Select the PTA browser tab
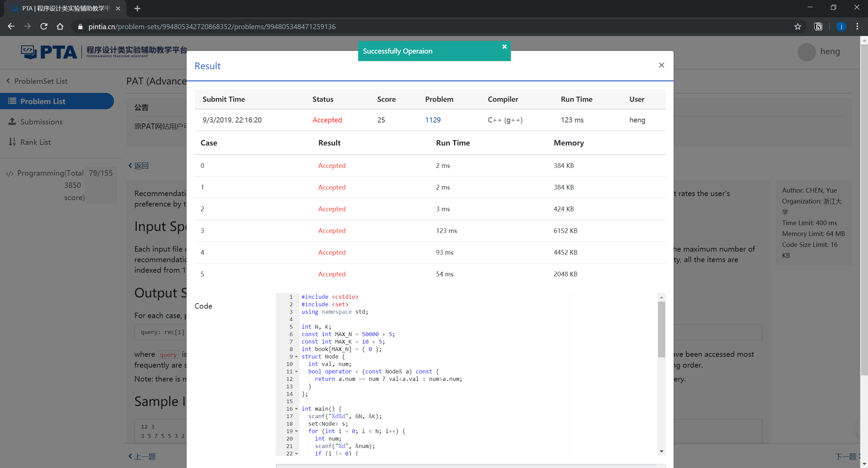868x468 pixels. pos(65,8)
